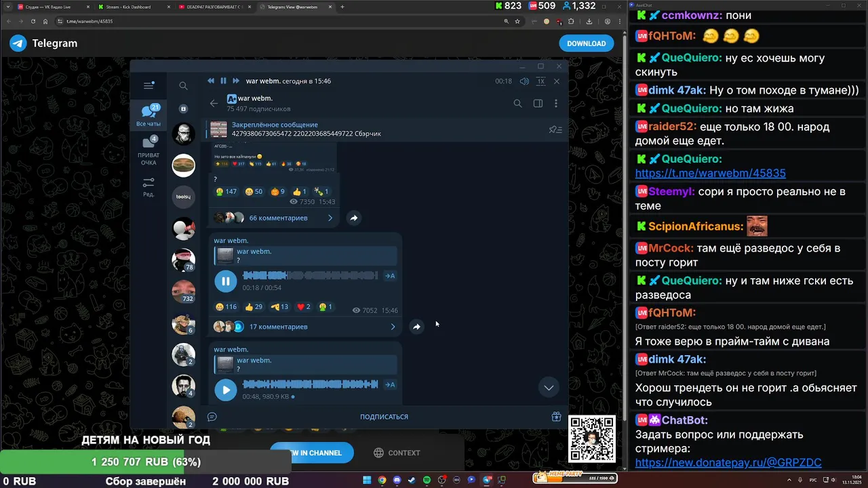The width and height of the screenshot is (868, 488).
Task: Open t.me/warwebm/45835 link in chat panel
Action: tap(710, 173)
